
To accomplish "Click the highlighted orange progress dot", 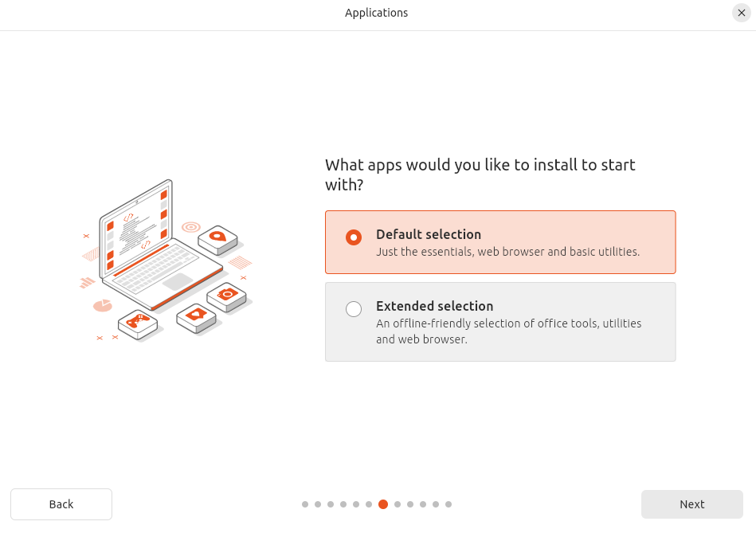I will (383, 504).
